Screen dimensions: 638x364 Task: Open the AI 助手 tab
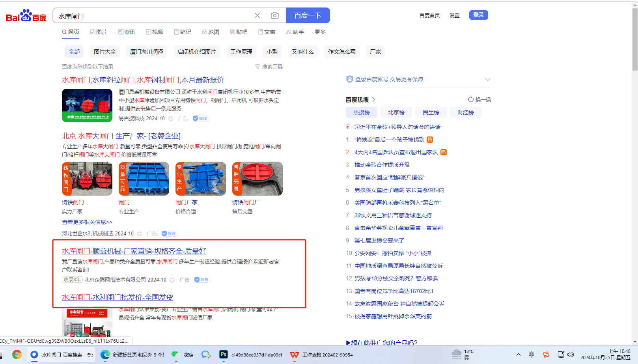pyautogui.click(x=295, y=32)
